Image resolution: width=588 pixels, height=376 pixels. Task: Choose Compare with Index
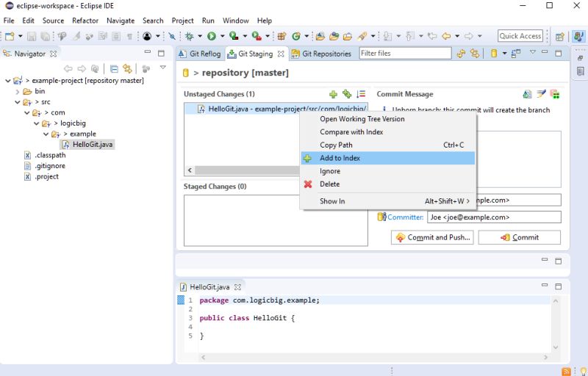[x=388, y=132]
